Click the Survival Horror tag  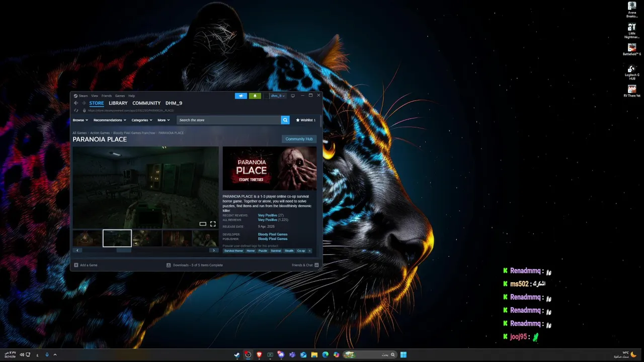(x=233, y=251)
